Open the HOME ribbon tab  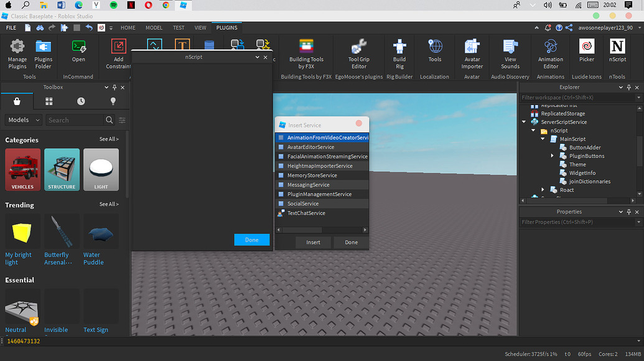point(128,27)
